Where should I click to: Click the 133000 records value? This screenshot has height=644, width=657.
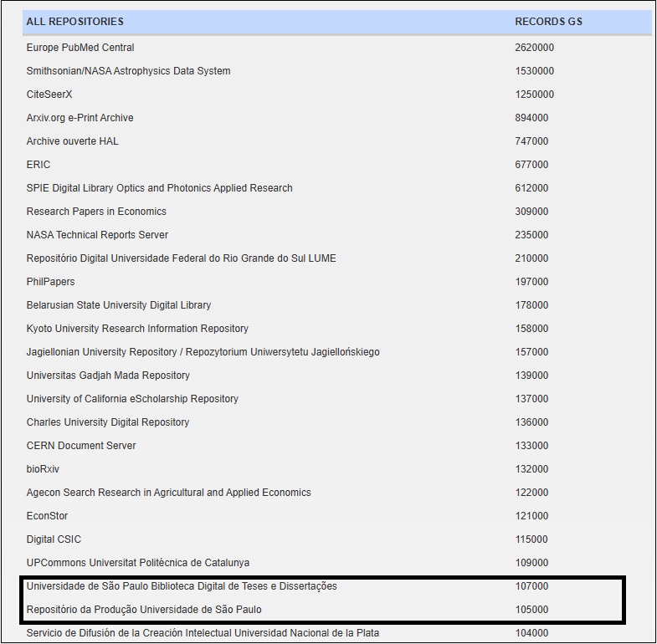point(531,447)
